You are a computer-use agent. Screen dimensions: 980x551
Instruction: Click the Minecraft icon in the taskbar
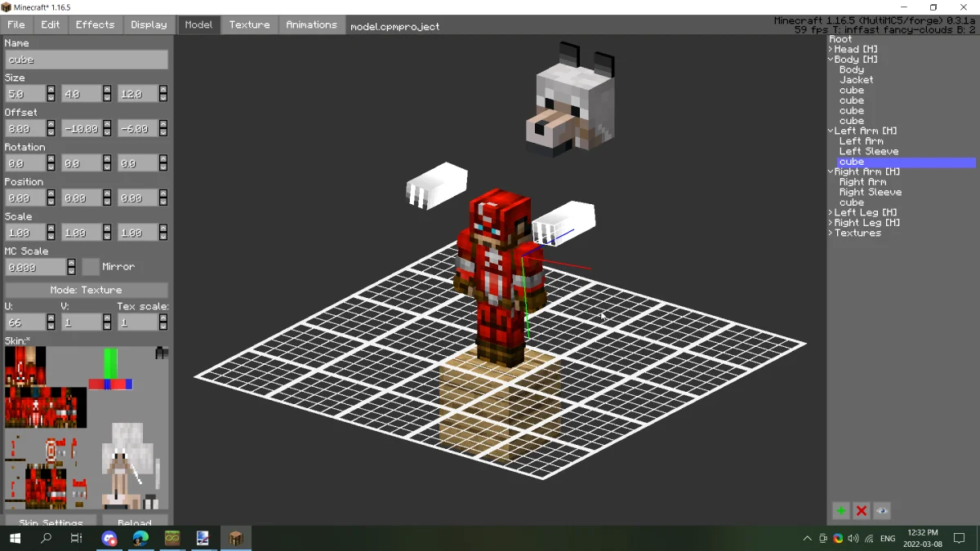236,538
